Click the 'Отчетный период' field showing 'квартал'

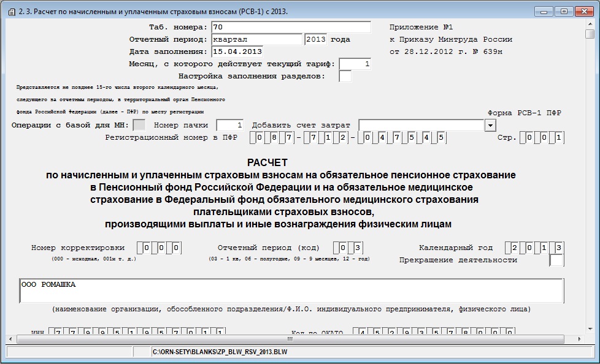point(257,39)
